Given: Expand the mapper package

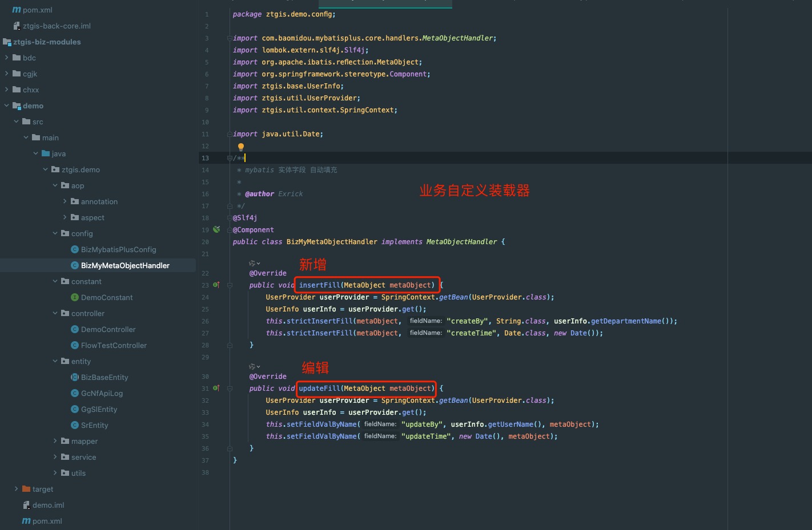Looking at the screenshot, I should [55, 441].
